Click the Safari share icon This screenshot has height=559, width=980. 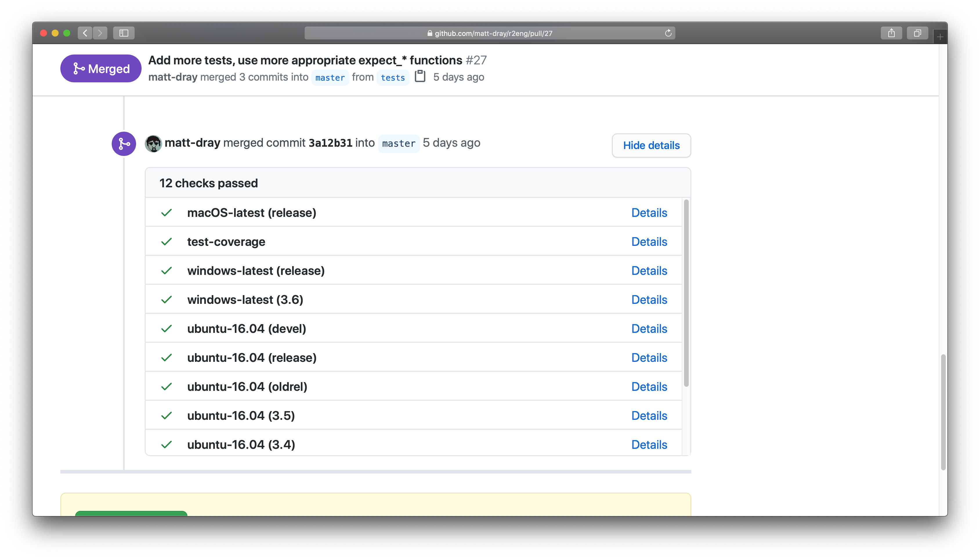[891, 33]
